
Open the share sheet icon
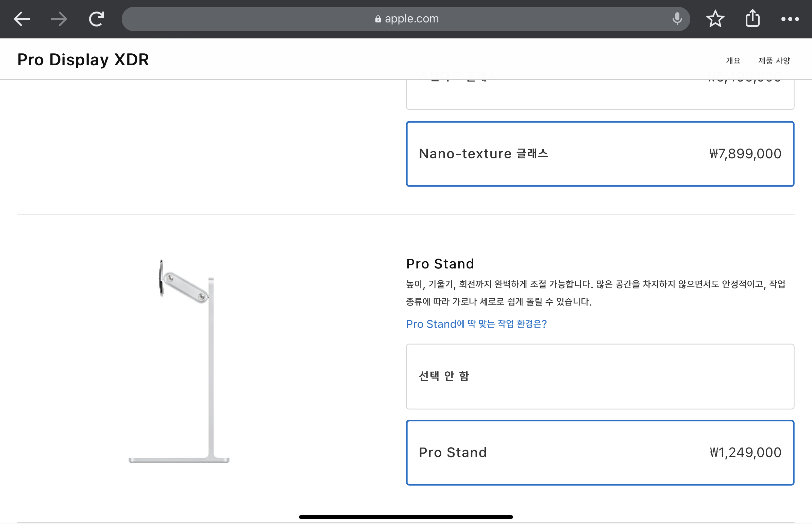point(752,18)
